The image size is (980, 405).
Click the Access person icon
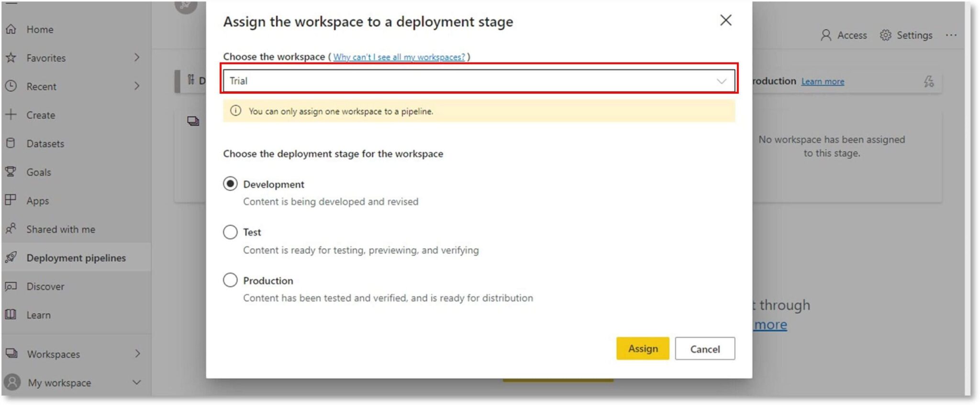coord(825,35)
